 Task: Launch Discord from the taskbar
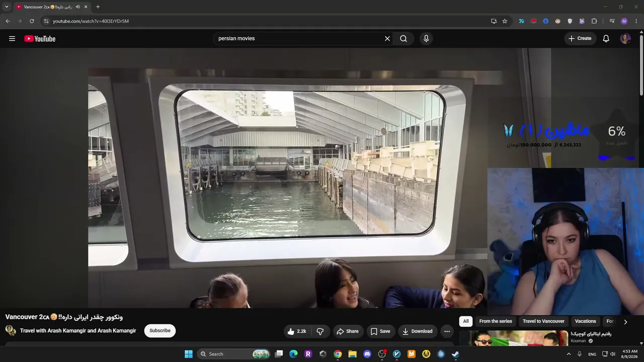point(367,354)
